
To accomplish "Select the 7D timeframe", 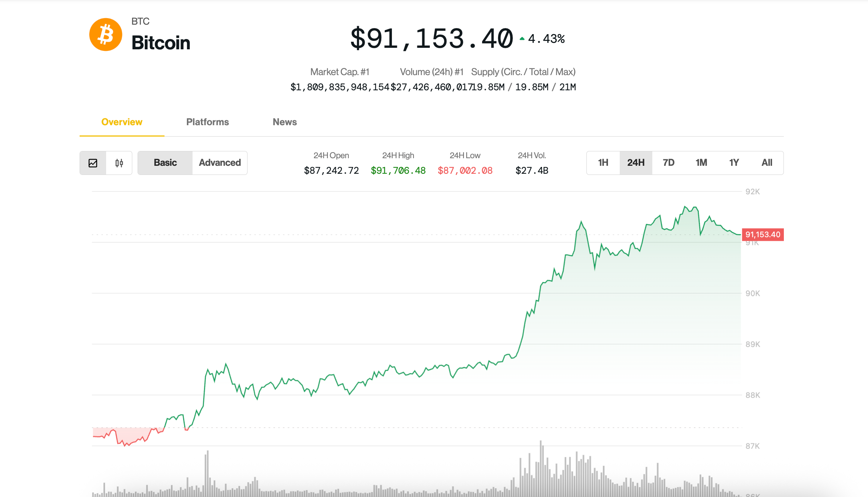I will (x=668, y=162).
